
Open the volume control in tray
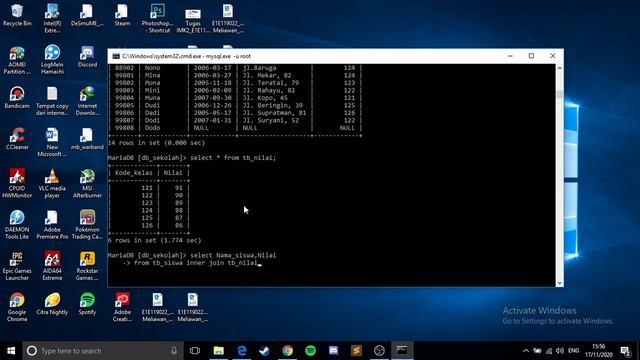click(x=560, y=351)
